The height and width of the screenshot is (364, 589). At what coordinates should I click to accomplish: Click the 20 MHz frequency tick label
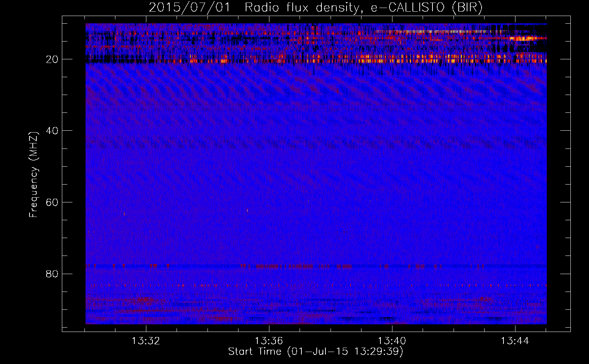(x=52, y=59)
